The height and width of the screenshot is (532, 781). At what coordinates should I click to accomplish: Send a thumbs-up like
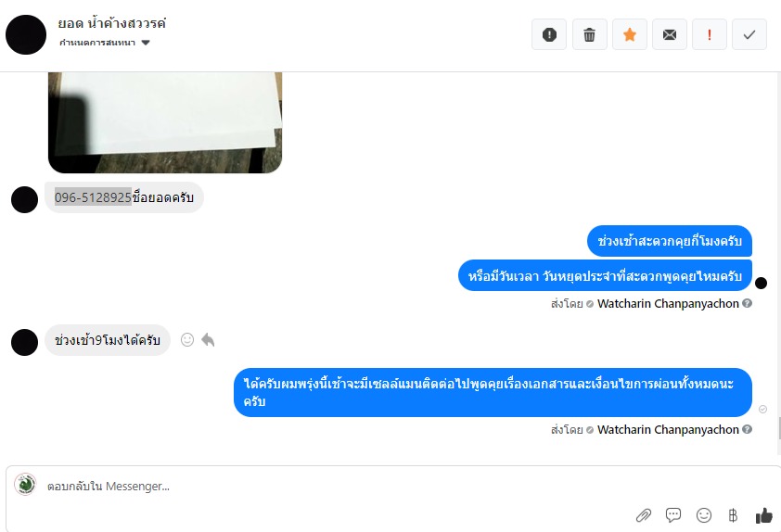pyautogui.click(x=763, y=515)
